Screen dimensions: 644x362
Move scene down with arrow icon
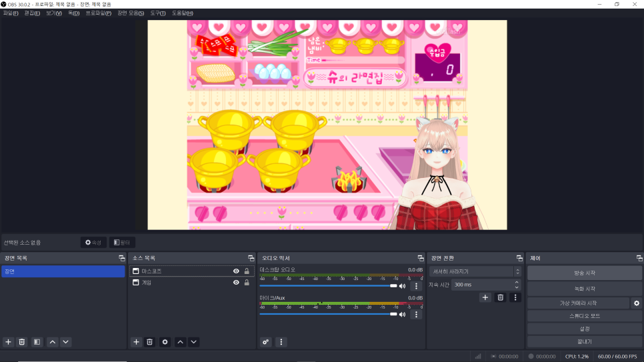66,342
